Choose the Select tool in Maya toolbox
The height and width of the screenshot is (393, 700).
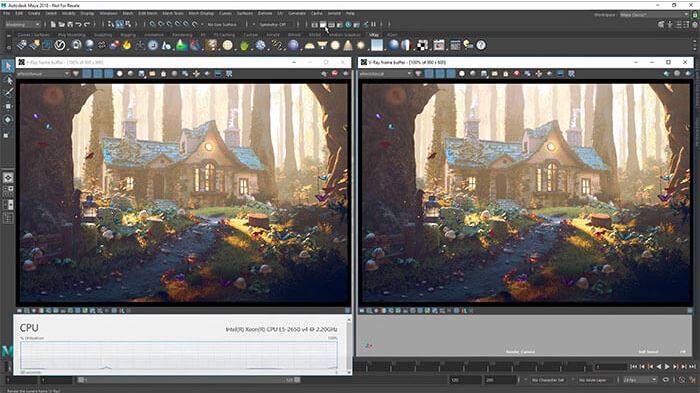(x=8, y=66)
